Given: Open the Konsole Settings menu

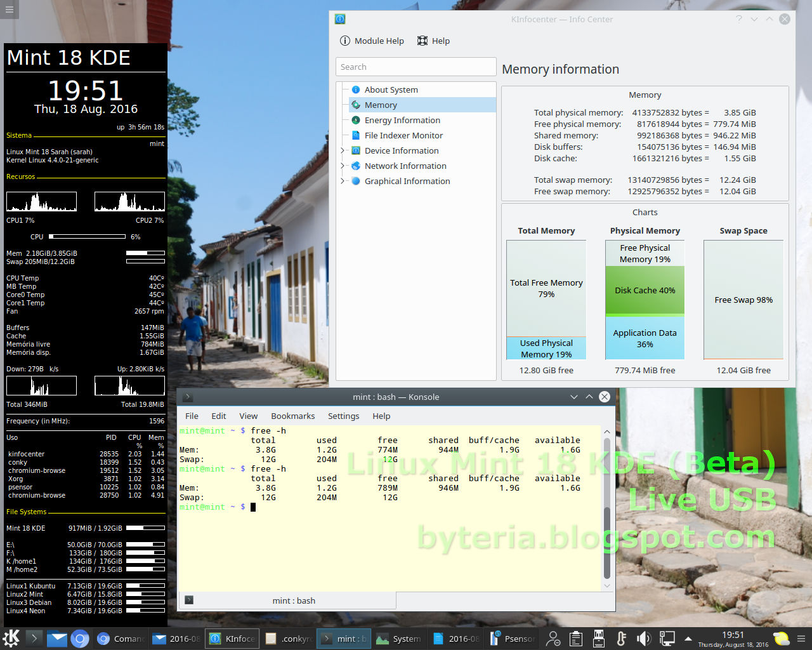Looking at the screenshot, I should [x=343, y=416].
